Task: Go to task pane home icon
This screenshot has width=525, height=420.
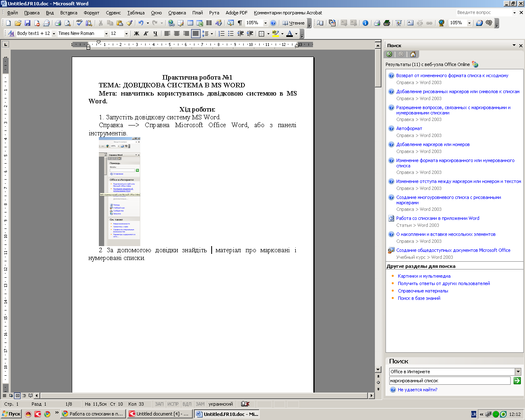Action: click(413, 54)
